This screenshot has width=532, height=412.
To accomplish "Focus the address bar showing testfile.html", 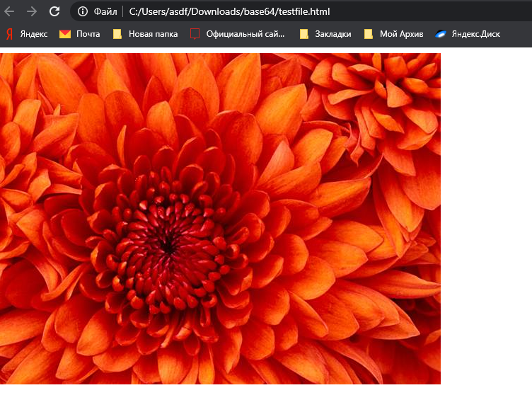I will tap(301, 11).
